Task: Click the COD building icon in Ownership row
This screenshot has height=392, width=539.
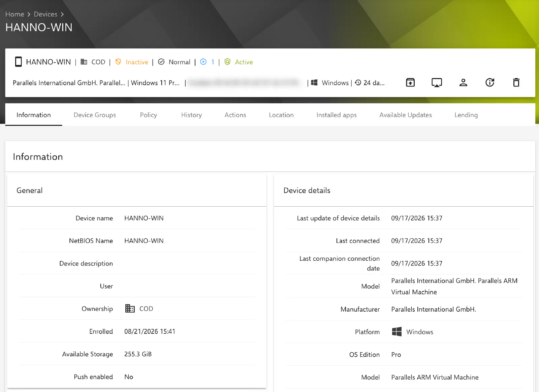Action: point(130,309)
